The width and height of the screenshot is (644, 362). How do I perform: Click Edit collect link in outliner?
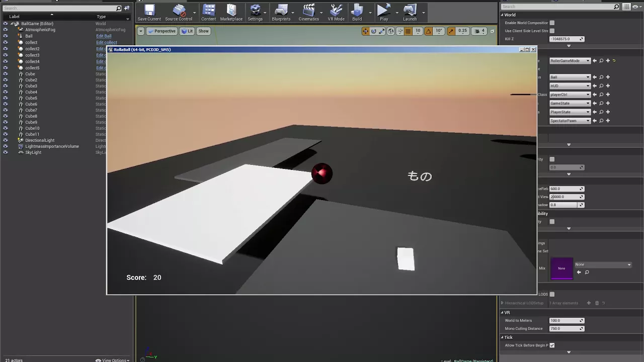click(107, 43)
